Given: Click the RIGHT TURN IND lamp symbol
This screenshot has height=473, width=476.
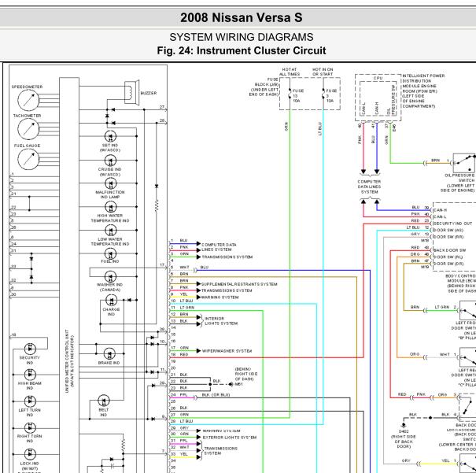Looking at the screenshot, I should click(x=30, y=428).
